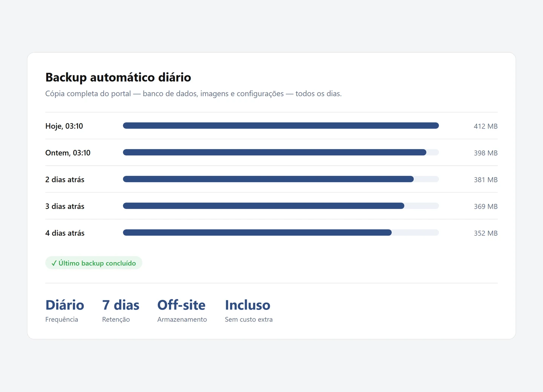Click the '412 MB' size value
Viewport: 543px width, 392px height.
486,126
